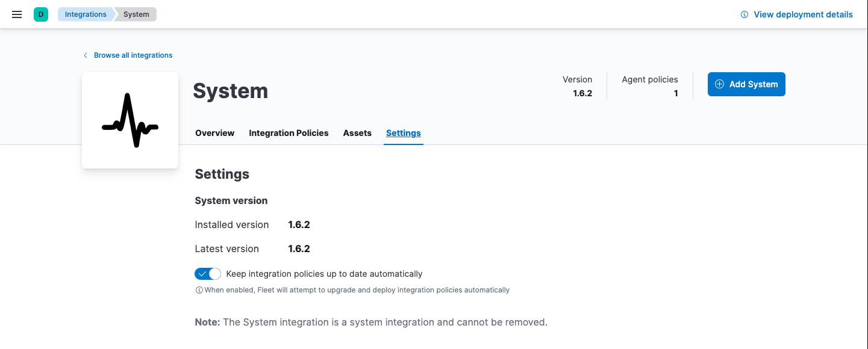
Task: Click the back chevron before Browse all integrations
Action: pos(85,55)
